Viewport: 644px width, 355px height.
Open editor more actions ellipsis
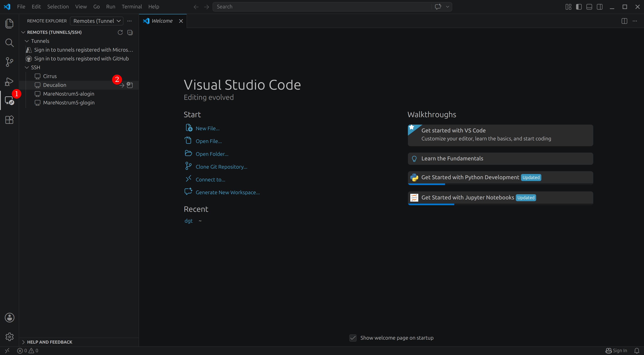635,21
